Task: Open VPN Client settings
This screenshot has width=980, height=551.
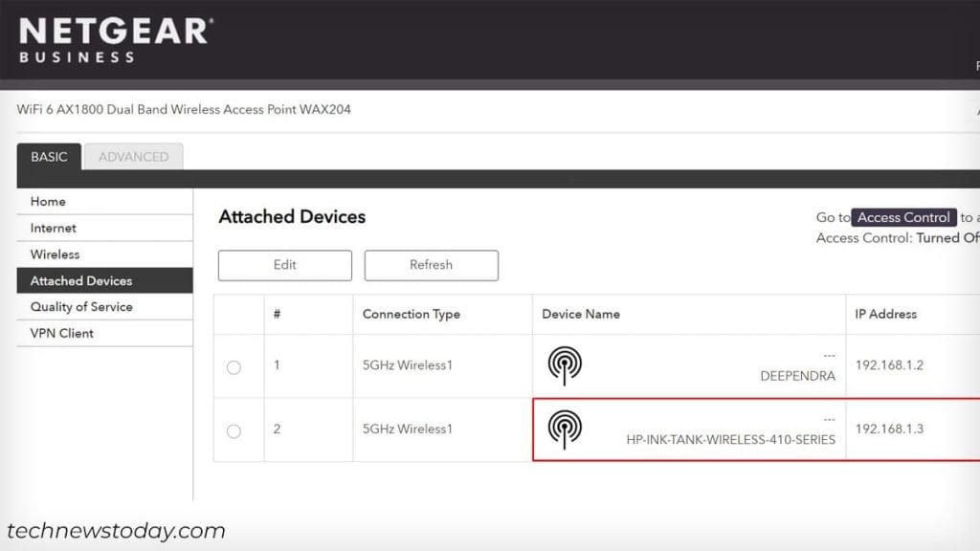Action: [x=61, y=333]
